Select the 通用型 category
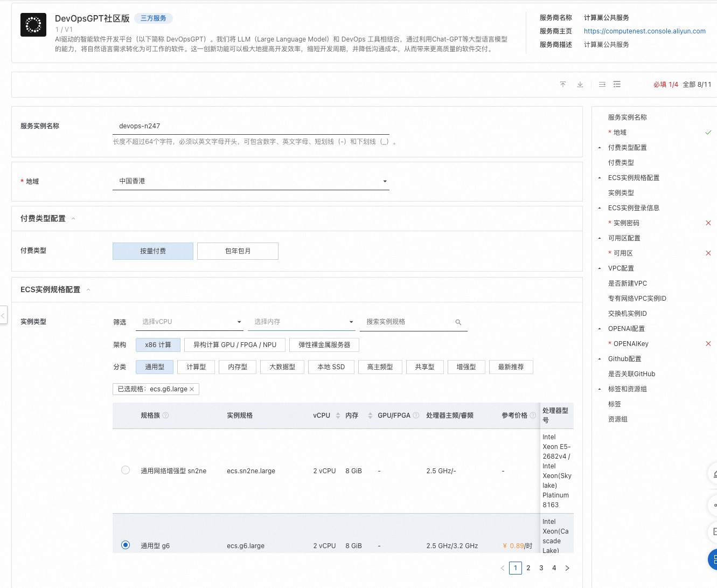This screenshot has width=717, height=588. (155, 367)
